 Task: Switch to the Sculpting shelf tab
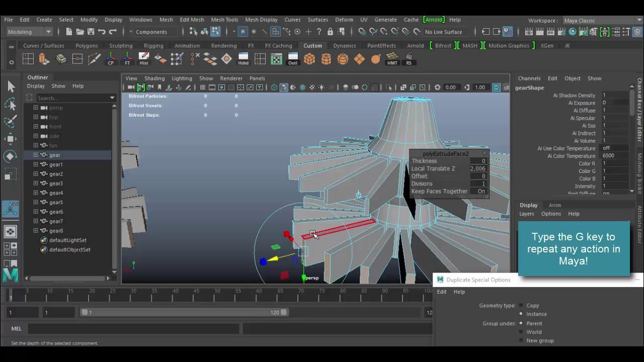tap(121, 46)
